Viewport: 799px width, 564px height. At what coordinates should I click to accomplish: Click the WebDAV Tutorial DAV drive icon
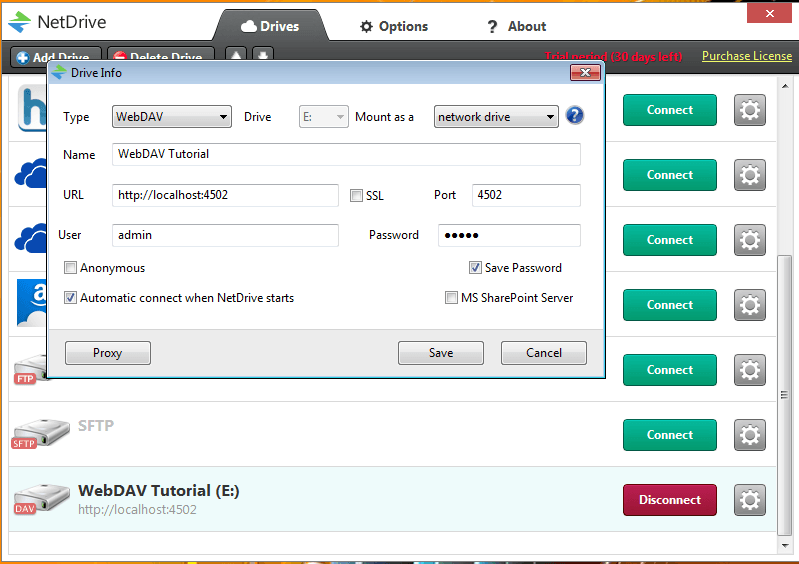41,499
